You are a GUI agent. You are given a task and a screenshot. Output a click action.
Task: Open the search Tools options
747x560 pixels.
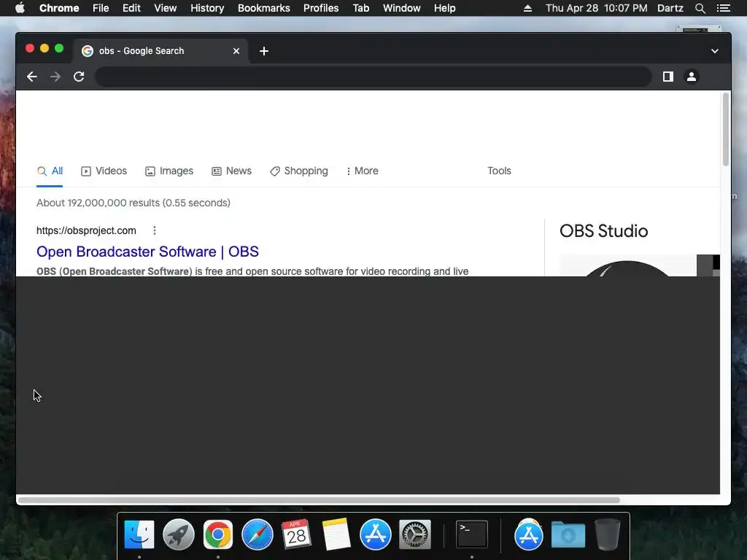(x=499, y=171)
